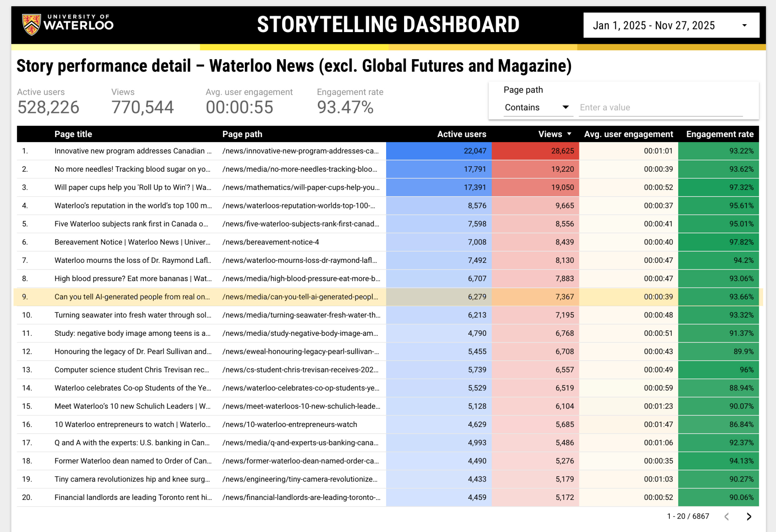The height and width of the screenshot is (532, 776).
Task: Sort by Avg. user engagement header
Action: (x=628, y=134)
